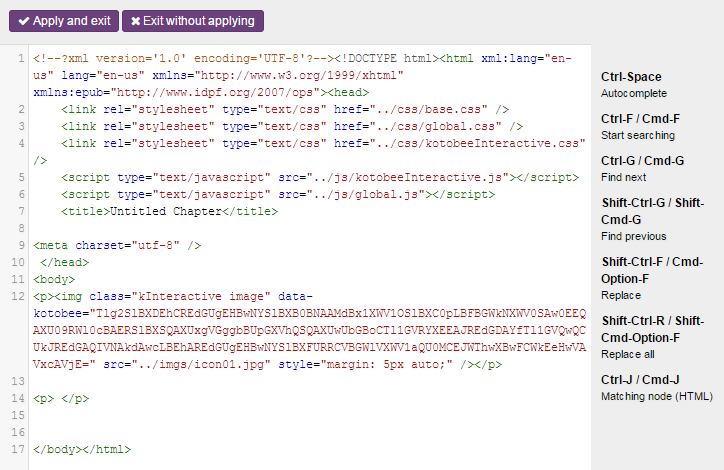Image resolution: width=724 pixels, height=470 pixels.
Task: Click on the DOCTYPE html declaration
Action: click(x=386, y=59)
